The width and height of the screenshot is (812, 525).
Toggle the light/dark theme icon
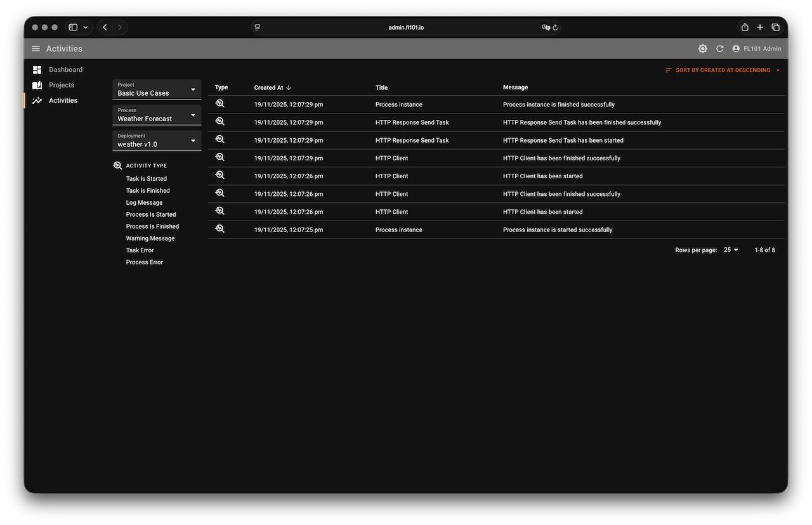click(x=702, y=49)
